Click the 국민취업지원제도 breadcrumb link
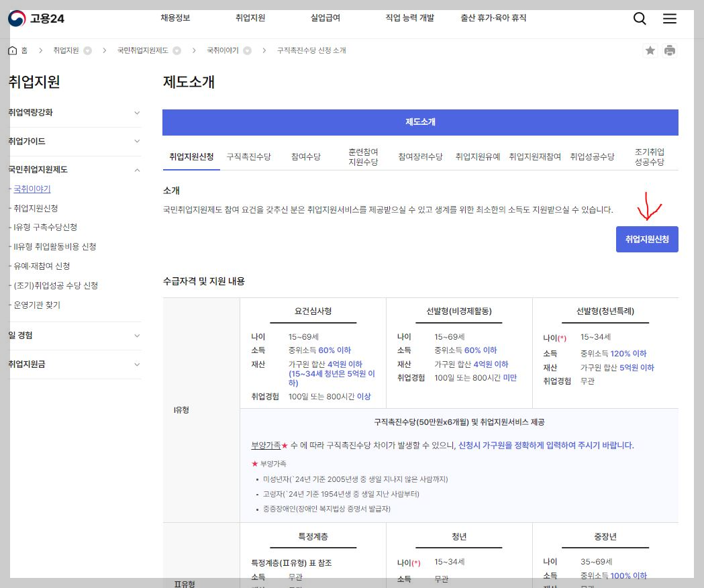This screenshot has height=588, width=704. click(143, 50)
